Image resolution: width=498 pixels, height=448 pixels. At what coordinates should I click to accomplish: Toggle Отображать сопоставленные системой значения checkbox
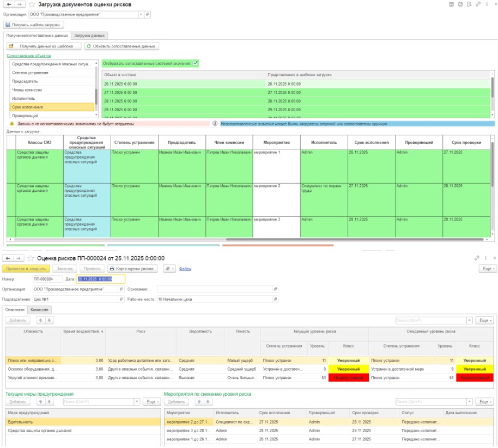[196, 63]
